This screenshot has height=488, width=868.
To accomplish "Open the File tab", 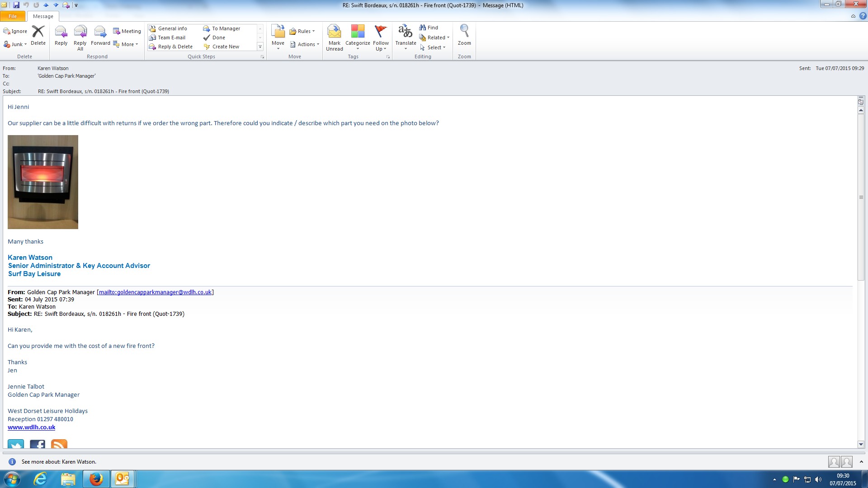I will [x=13, y=16].
